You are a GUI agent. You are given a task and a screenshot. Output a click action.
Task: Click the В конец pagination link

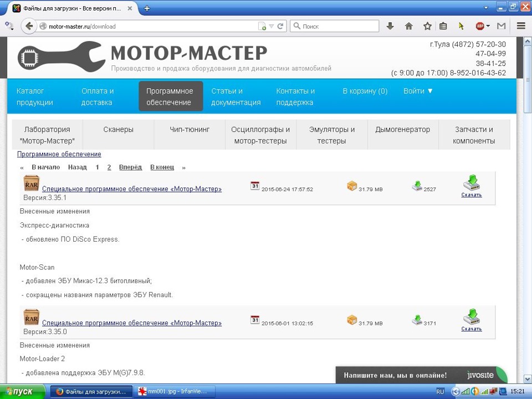coord(162,167)
